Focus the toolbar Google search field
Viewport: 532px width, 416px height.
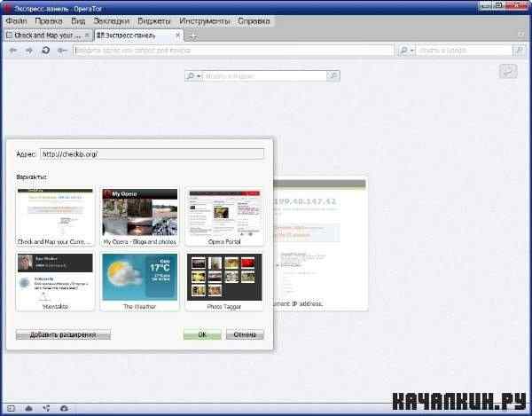tap(464, 51)
